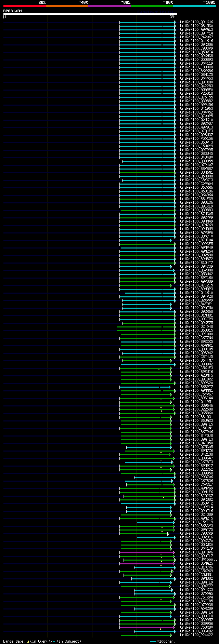219x644 pixels.
Task: Open hit UniRef100_B2D2G7
Action: [196, 496]
